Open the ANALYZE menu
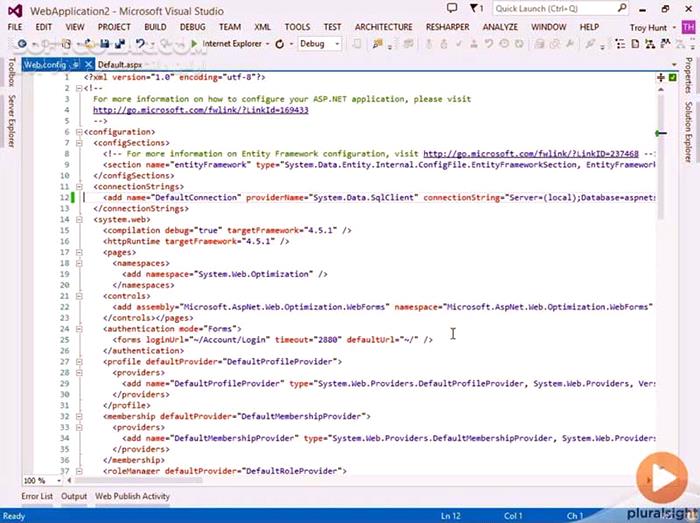This screenshot has width=700, height=523. coord(500,27)
